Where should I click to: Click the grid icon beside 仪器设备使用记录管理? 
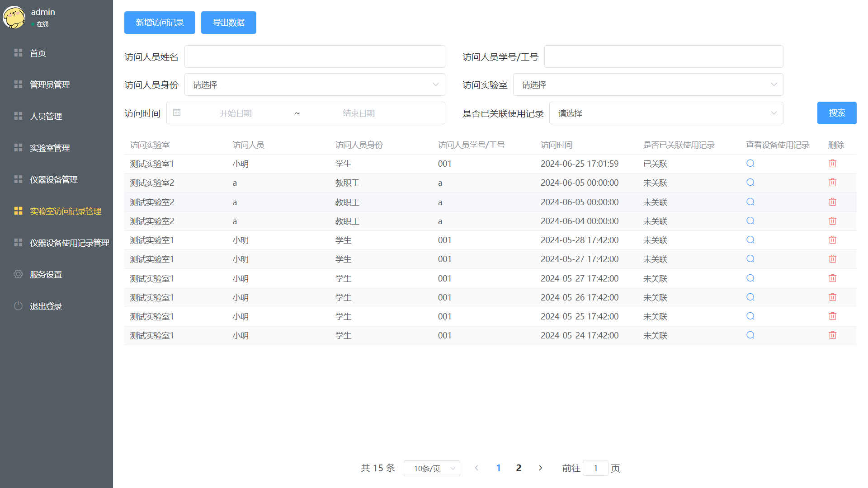18,243
